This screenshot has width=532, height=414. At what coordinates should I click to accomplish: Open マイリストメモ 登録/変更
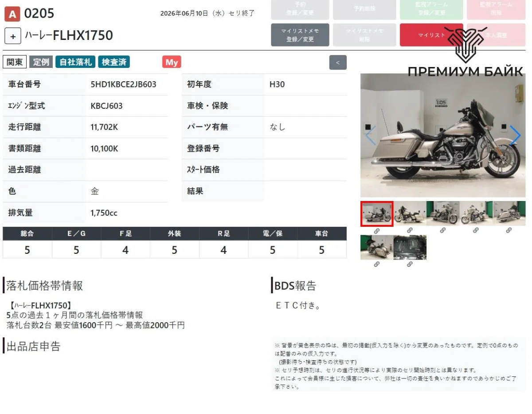(300, 35)
